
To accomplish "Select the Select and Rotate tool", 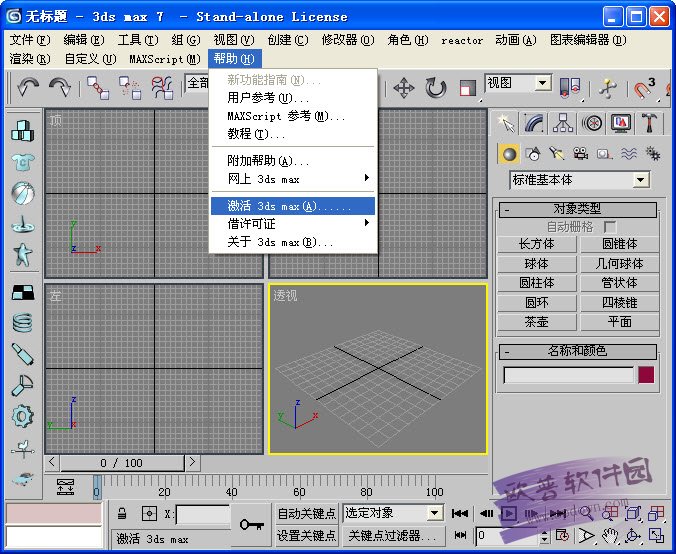I will 435,88.
